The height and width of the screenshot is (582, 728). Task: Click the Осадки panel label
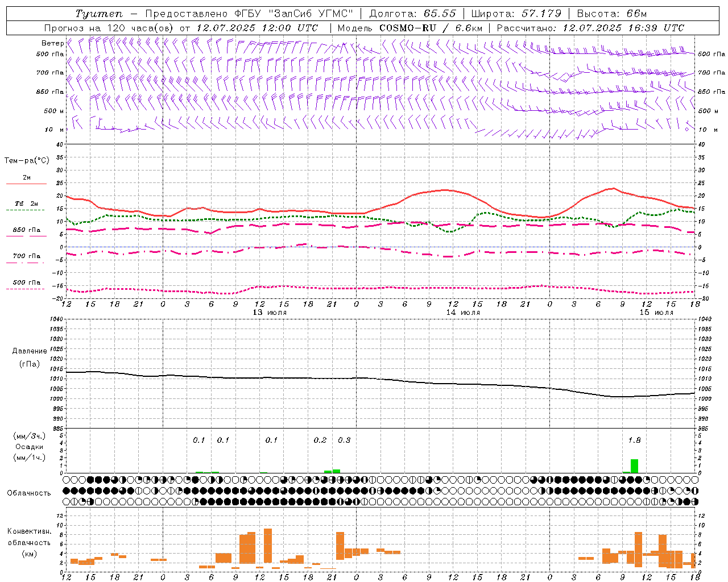(x=29, y=447)
